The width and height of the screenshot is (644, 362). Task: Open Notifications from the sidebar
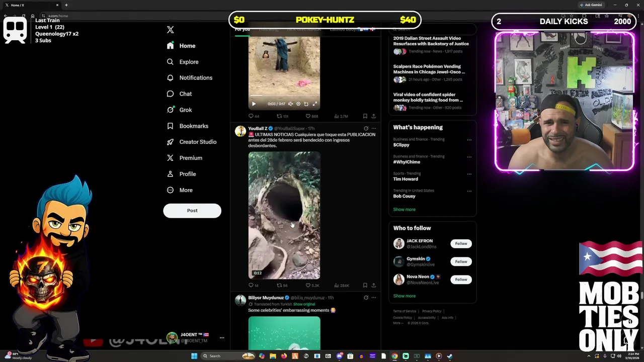point(190,78)
